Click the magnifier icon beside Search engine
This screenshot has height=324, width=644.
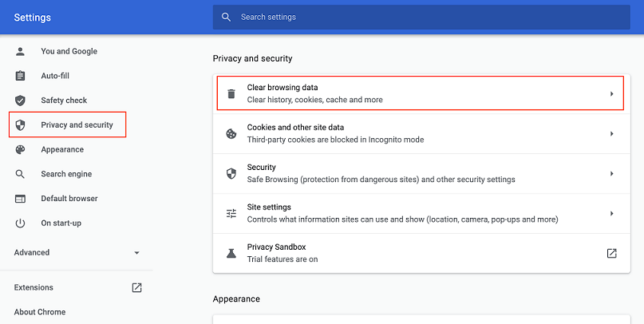20,174
